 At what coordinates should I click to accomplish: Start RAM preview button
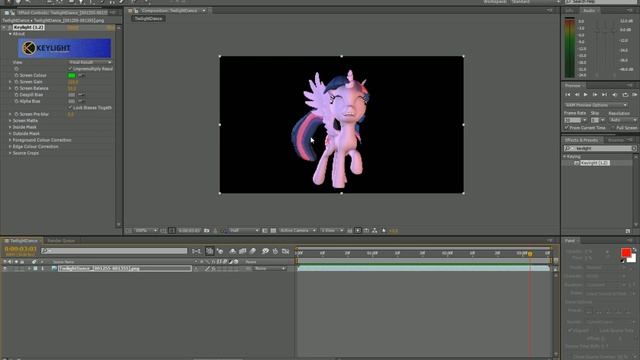coord(635,95)
